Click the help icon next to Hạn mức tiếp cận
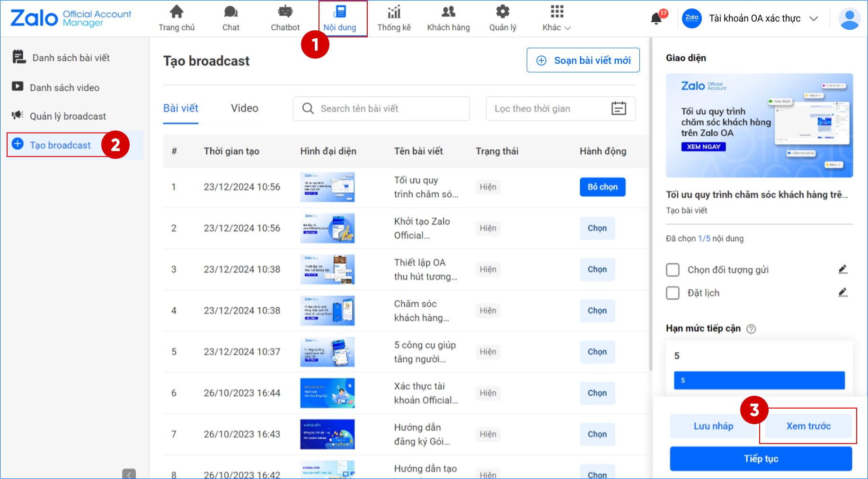The image size is (868, 479). (x=751, y=329)
